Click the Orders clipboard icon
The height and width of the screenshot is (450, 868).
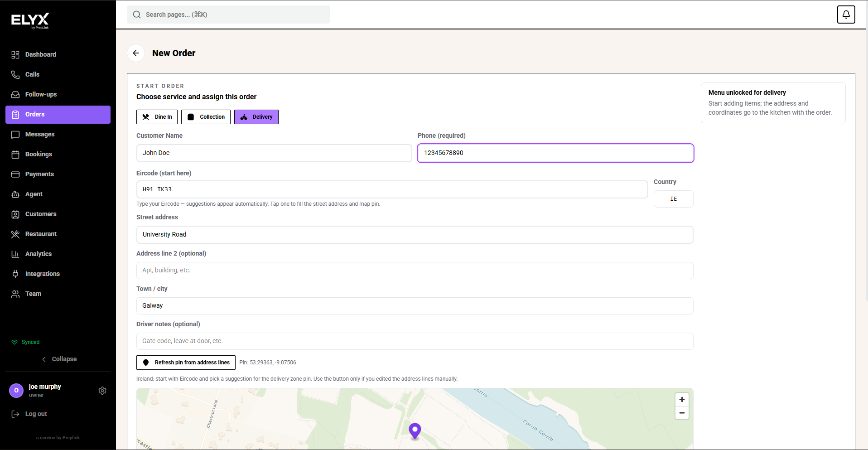(15, 114)
